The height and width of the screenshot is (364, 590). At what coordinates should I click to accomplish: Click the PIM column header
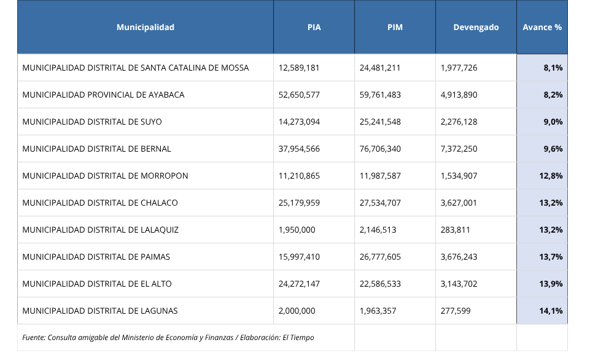coord(395,26)
